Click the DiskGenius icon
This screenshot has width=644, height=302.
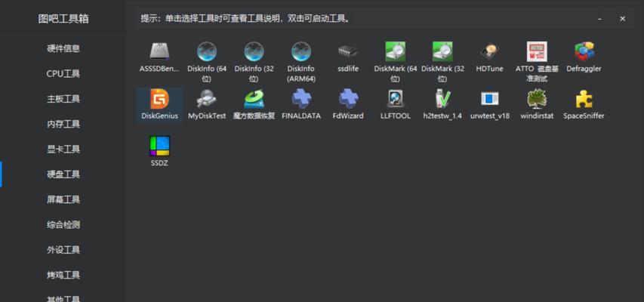pos(160,99)
